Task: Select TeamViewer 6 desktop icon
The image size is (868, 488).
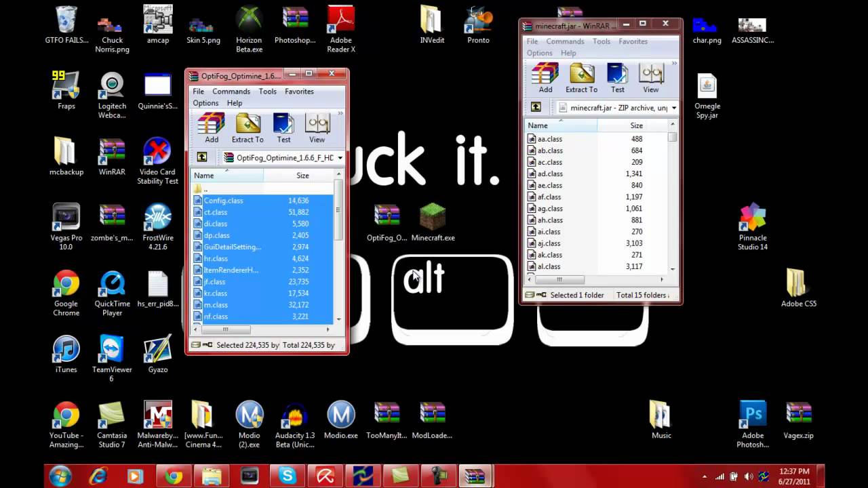Action: (x=112, y=359)
